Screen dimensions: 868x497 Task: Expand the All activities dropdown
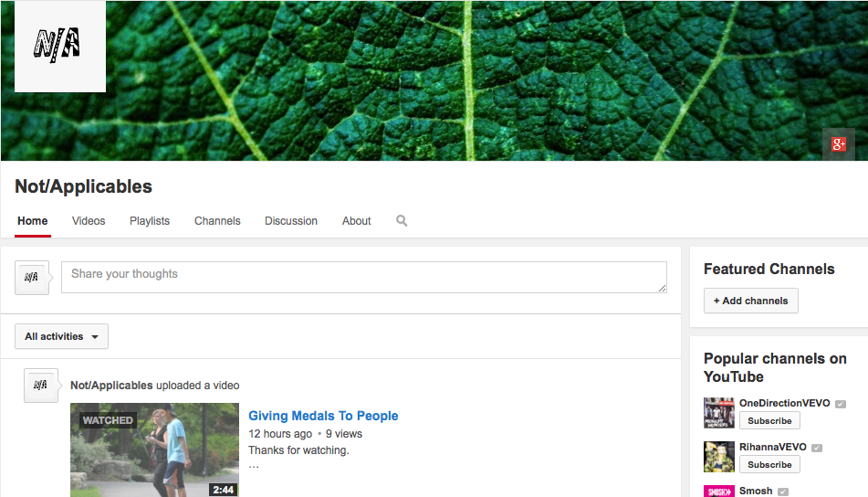(x=61, y=336)
